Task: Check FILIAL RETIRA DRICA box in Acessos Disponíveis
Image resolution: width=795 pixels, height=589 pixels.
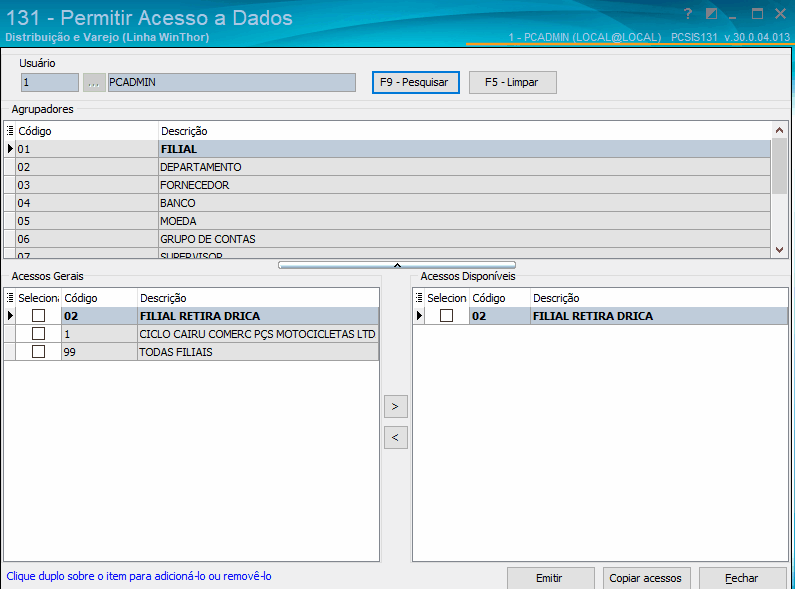Action: click(447, 316)
